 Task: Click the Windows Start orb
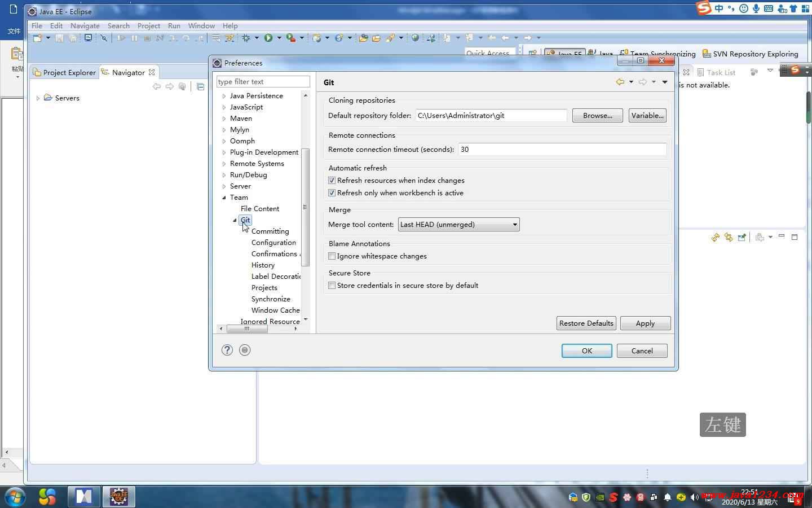click(x=15, y=496)
